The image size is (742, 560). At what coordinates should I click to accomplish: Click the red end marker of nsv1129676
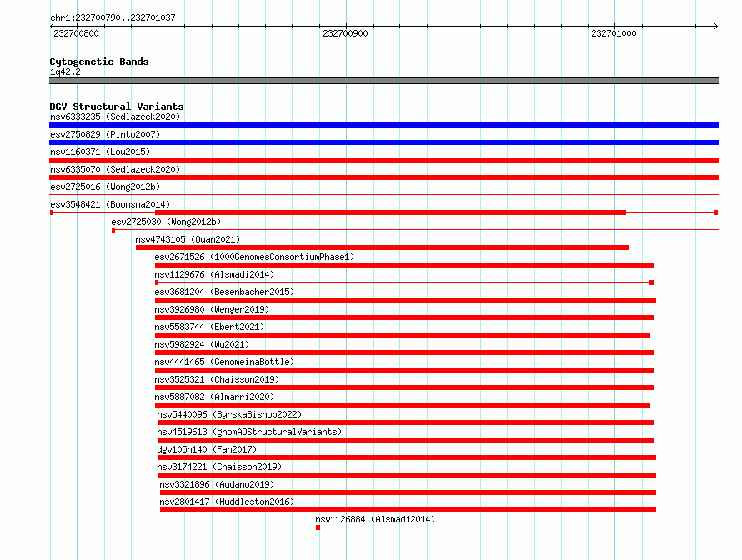point(652,282)
